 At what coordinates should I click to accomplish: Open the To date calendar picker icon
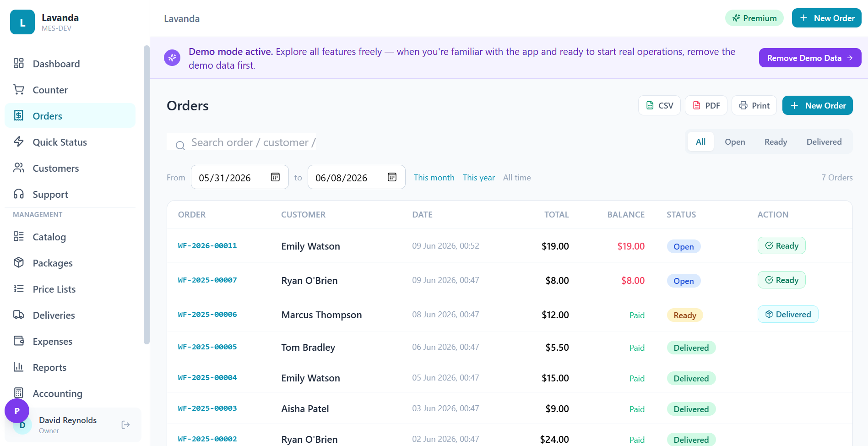tap(392, 177)
